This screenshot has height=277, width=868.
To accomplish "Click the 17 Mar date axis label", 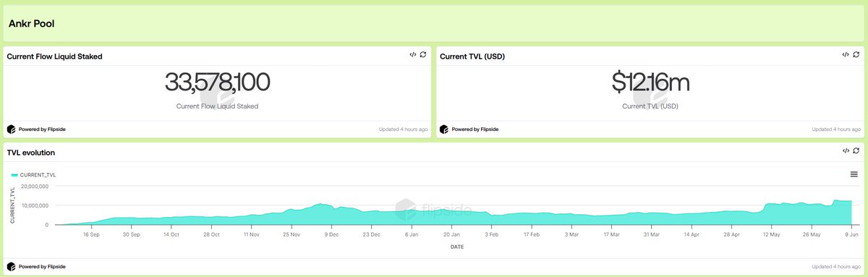I will pos(612,234).
